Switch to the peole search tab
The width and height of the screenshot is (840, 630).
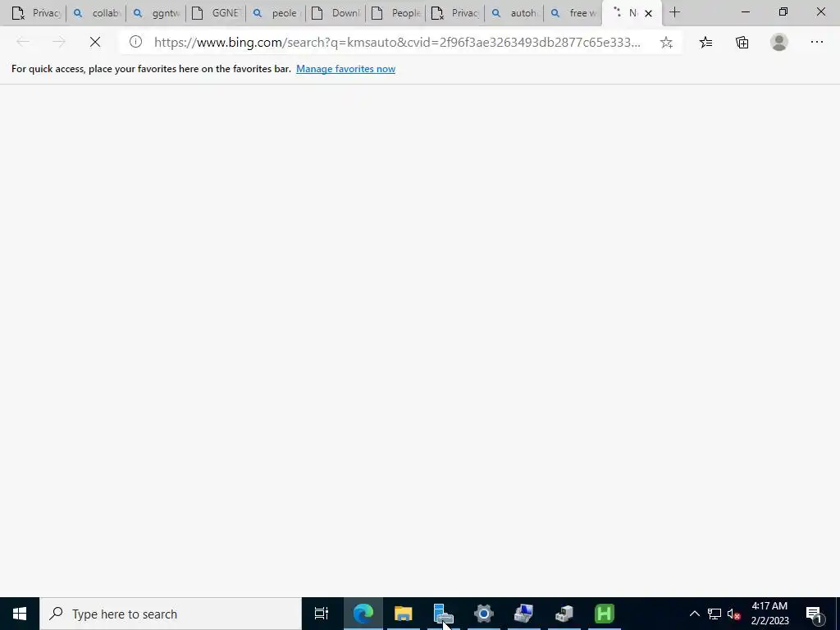click(276, 13)
